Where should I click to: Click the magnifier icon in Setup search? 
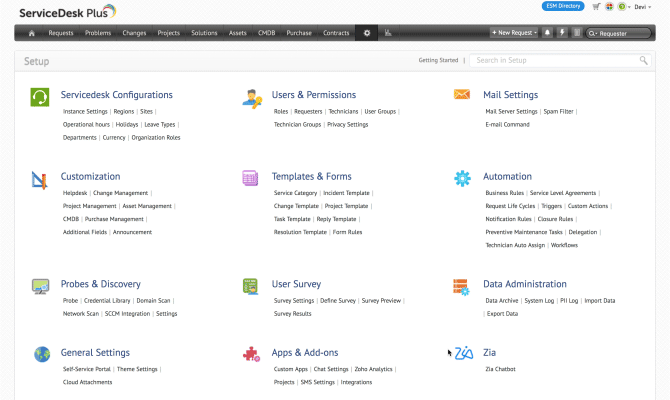click(x=643, y=60)
